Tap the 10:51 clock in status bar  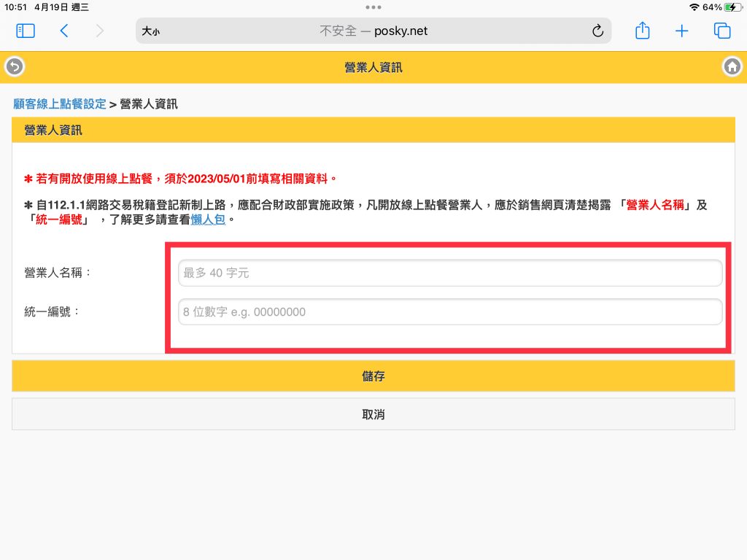[16, 7]
